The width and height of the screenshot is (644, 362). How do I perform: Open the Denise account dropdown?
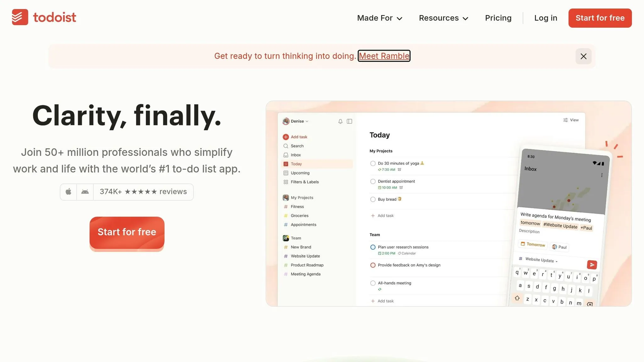tap(296, 121)
